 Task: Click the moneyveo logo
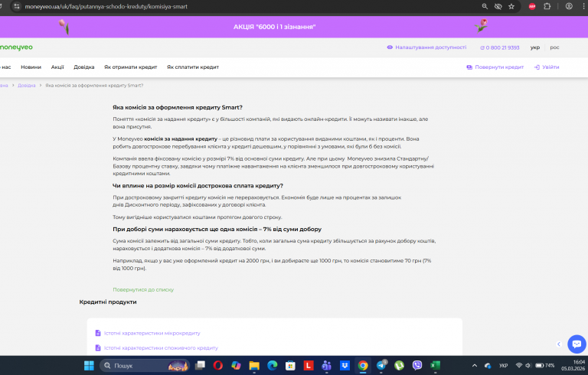16,47
